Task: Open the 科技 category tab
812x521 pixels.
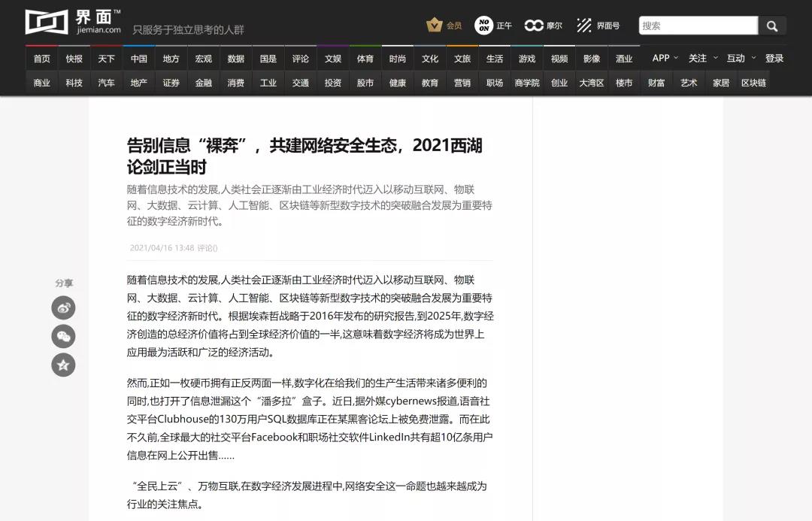Action: click(74, 83)
